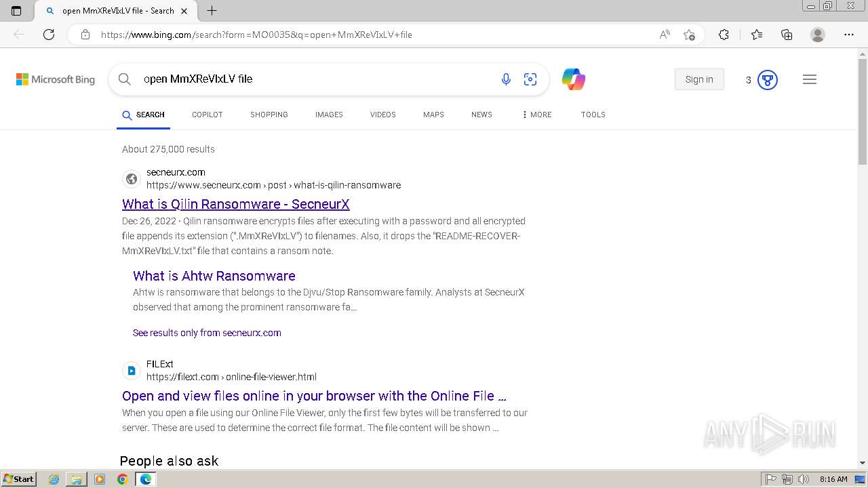Click the 'About 275,000 results' text
The image size is (868, 488).
click(168, 149)
